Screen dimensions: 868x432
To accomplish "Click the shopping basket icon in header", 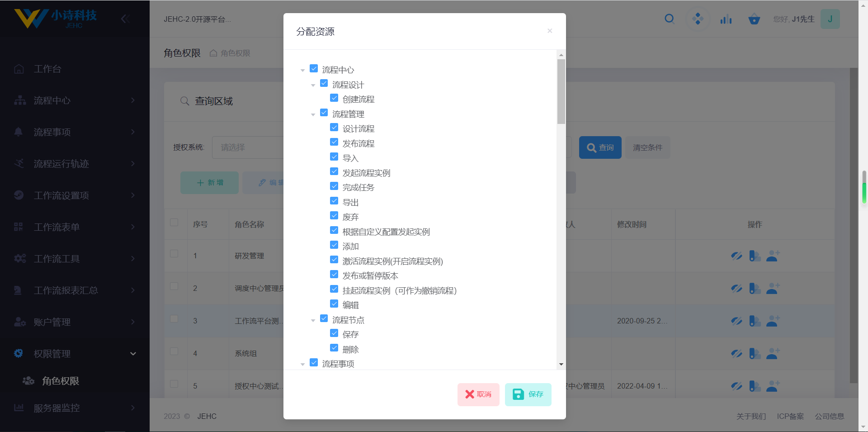I will click(754, 19).
